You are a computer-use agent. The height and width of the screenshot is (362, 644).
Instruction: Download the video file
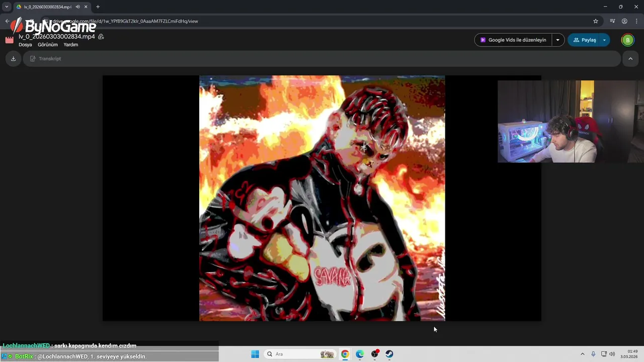pos(14,59)
